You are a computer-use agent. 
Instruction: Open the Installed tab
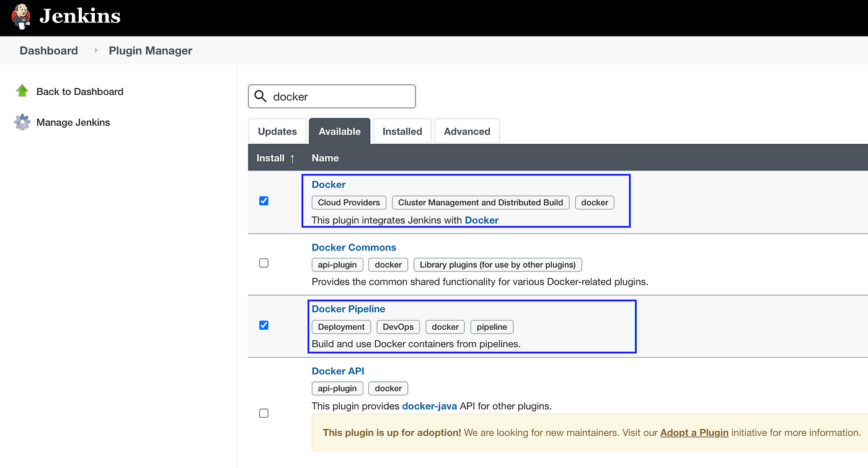pos(402,131)
